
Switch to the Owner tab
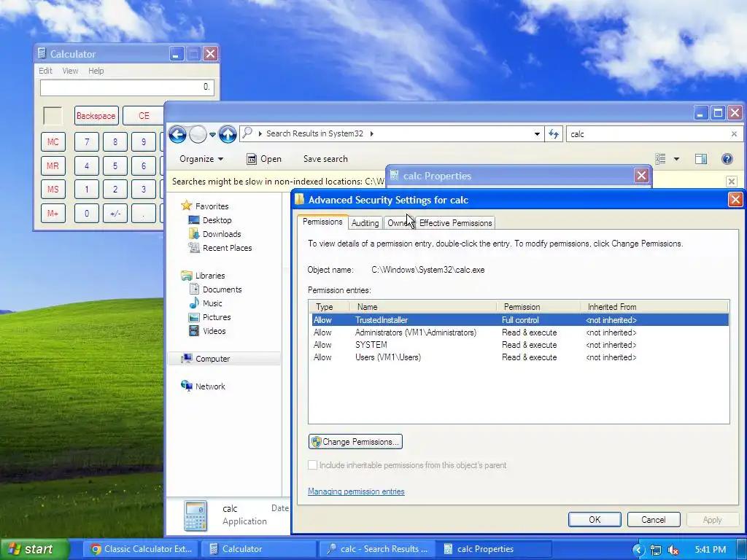click(x=399, y=223)
